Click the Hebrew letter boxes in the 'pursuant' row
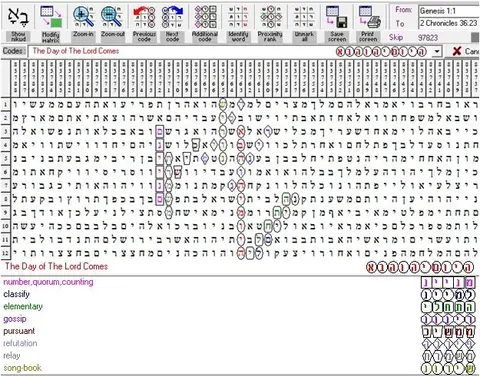The width and height of the screenshot is (480, 376). click(448, 332)
